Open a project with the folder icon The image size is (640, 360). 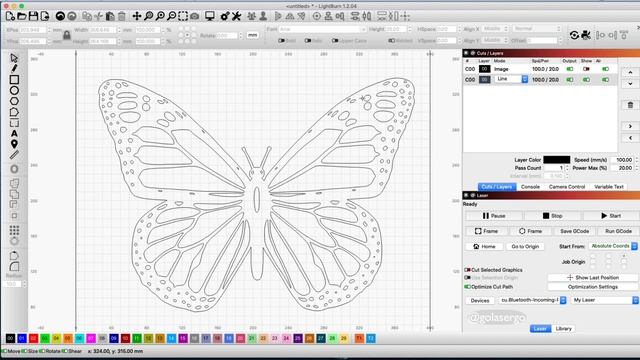click(22, 16)
